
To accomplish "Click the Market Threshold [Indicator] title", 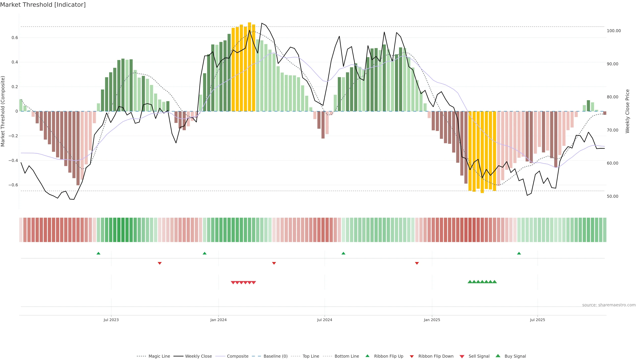I will pyautogui.click(x=43, y=5).
